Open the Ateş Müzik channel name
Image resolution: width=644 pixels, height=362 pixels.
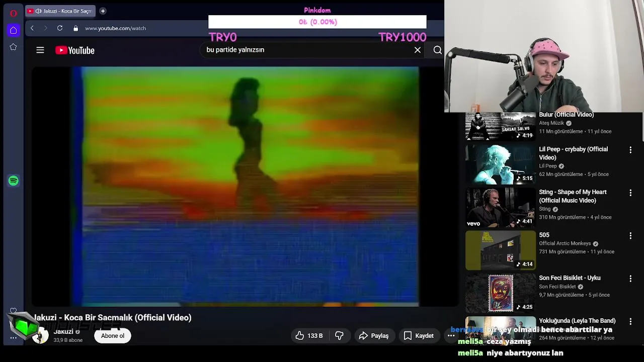point(551,123)
